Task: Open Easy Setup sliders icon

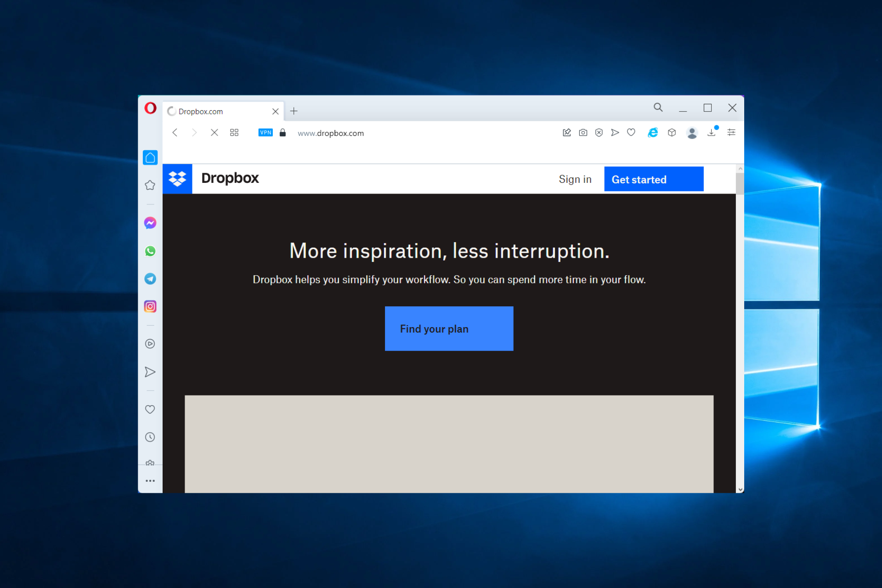Action: [732, 133]
